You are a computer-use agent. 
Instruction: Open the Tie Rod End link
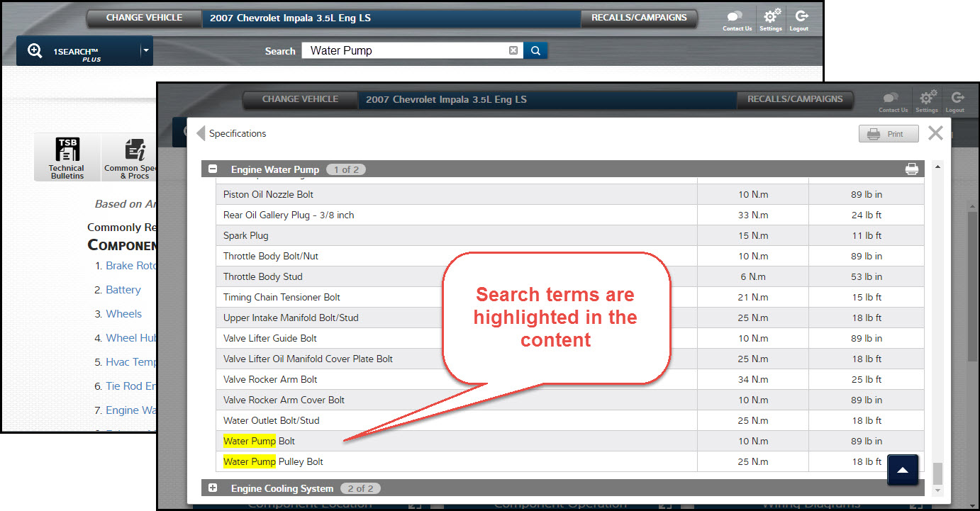pyautogui.click(x=130, y=386)
